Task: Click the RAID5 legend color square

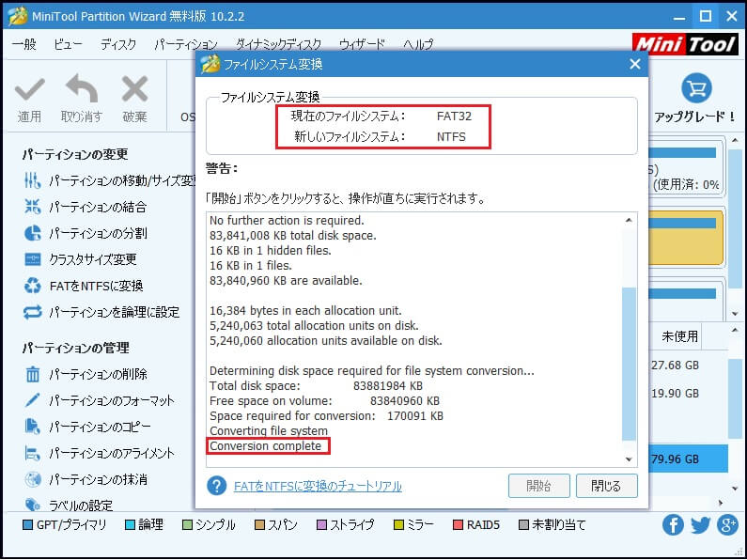Action: tap(458, 525)
